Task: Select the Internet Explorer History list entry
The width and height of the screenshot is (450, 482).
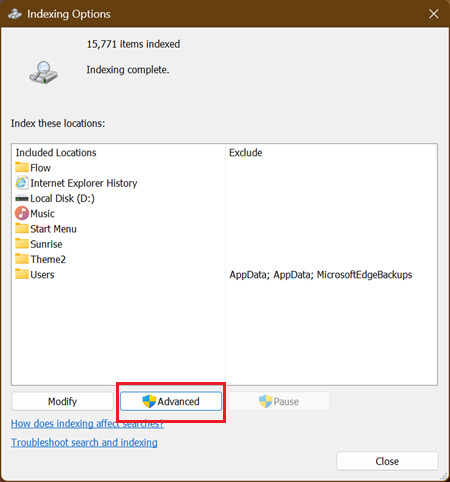Action: click(x=76, y=183)
